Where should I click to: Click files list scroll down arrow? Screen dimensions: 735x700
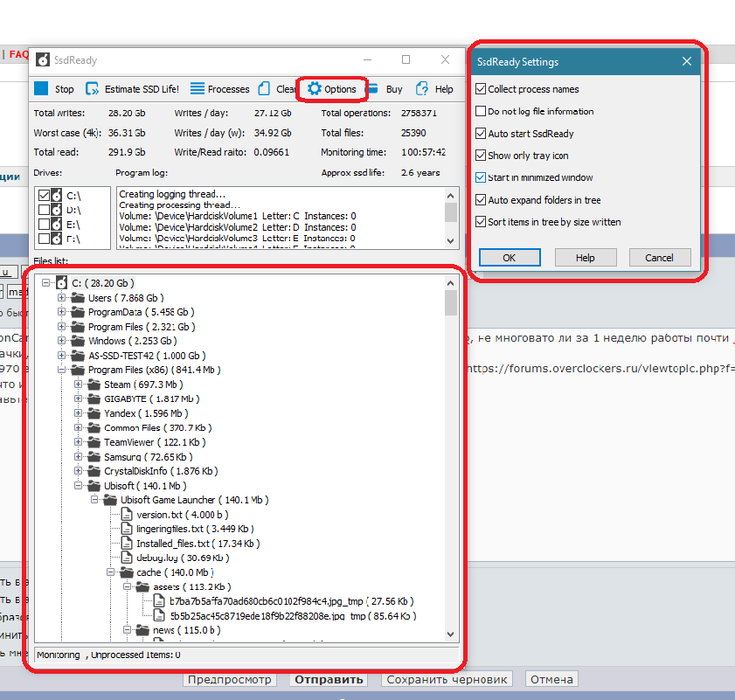tap(451, 634)
